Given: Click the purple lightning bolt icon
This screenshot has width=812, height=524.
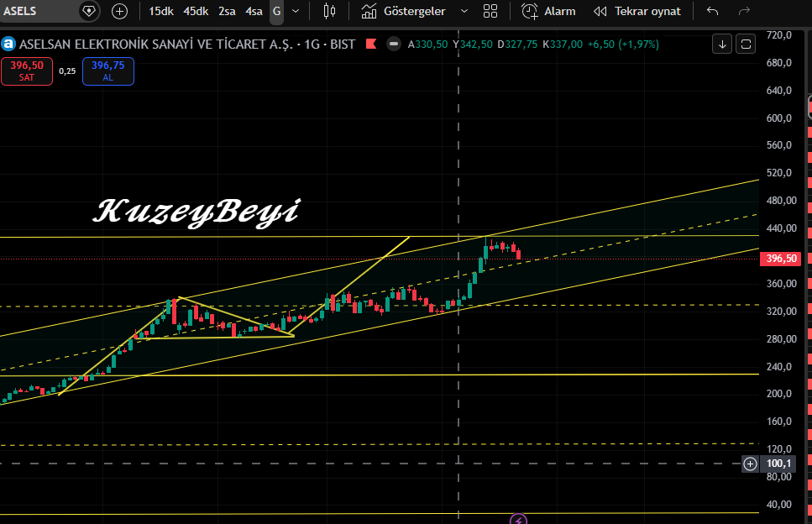Looking at the screenshot, I should [x=518, y=519].
